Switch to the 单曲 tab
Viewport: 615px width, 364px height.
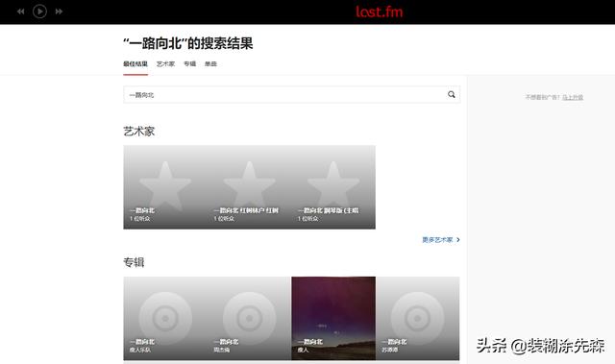click(210, 63)
